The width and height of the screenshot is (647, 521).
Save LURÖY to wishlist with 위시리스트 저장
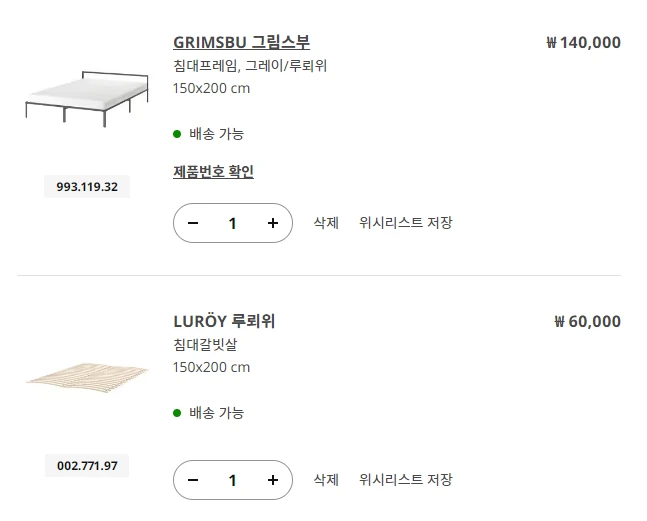click(x=405, y=480)
